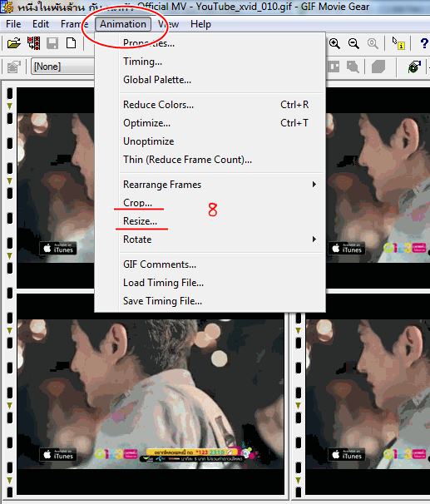The width and height of the screenshot is (430, 504).
Task: Click the Zoom Out magnifier icon
Action: tap(353, 43)
